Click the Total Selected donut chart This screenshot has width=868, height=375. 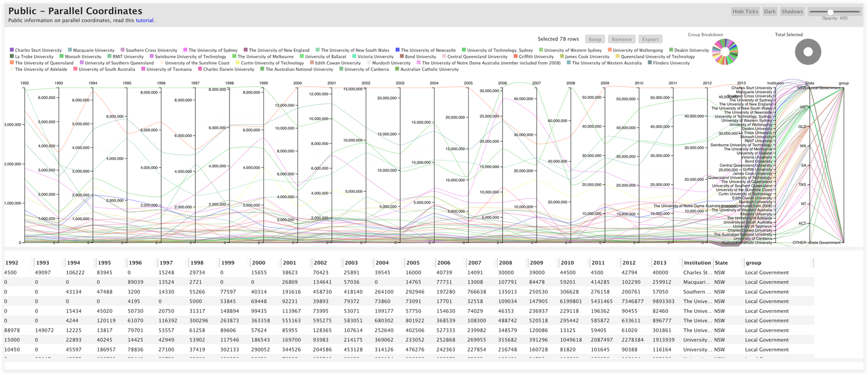(x=808, y=52)
